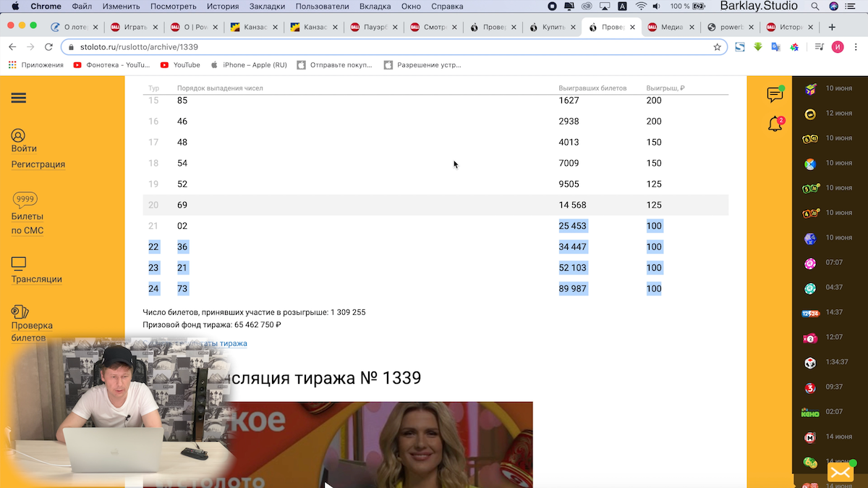Click the lottery icon with timer 04:37
This screenshot has width=868, height=488.
[810, 288]
